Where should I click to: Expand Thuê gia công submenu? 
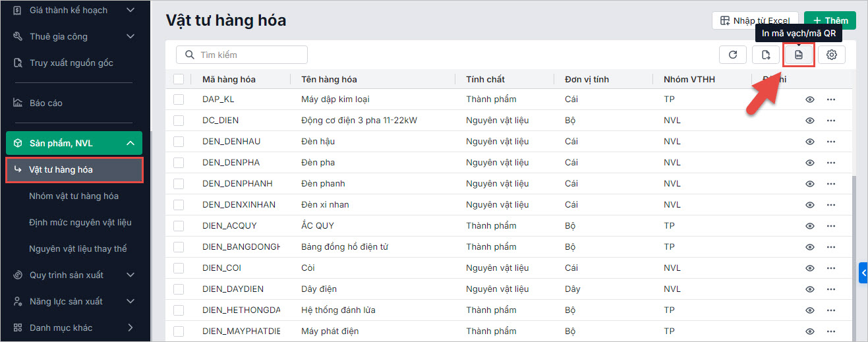click(x=130, y=36)
